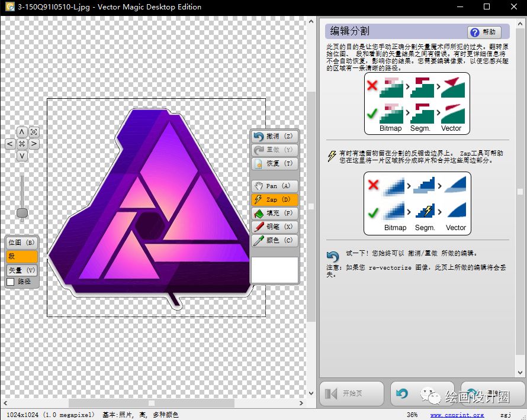Click the Restore (T) tool button
This screenshot has height=420, width=527.
point(275,163)
